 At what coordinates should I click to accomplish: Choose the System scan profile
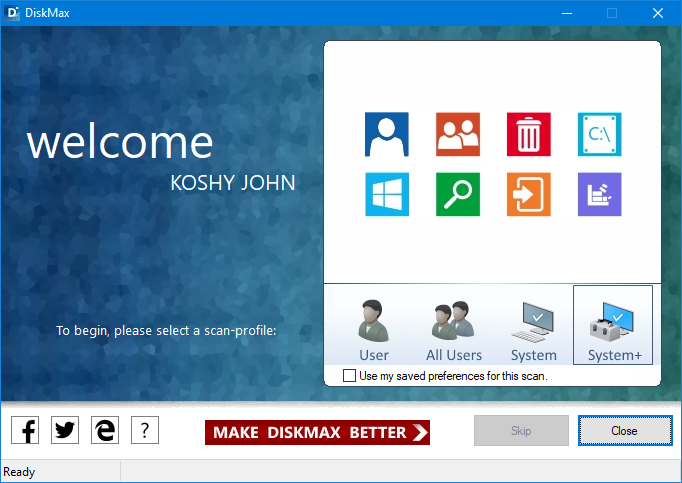534,331
